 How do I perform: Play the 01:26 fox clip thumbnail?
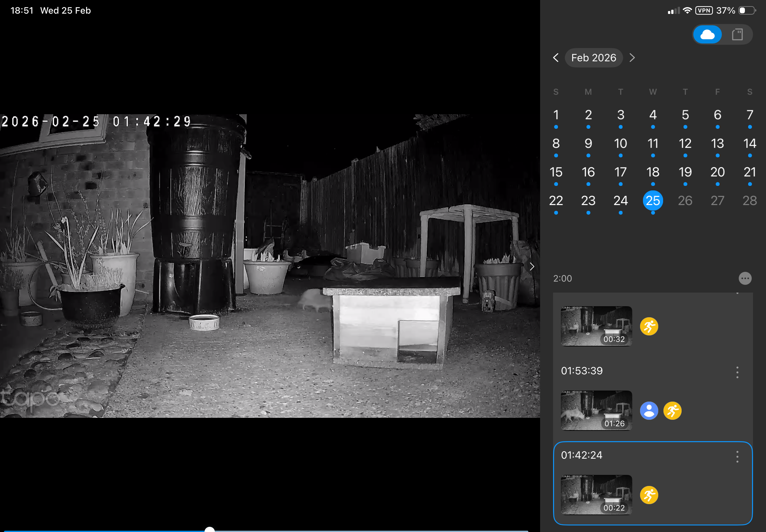coord(596,410)
